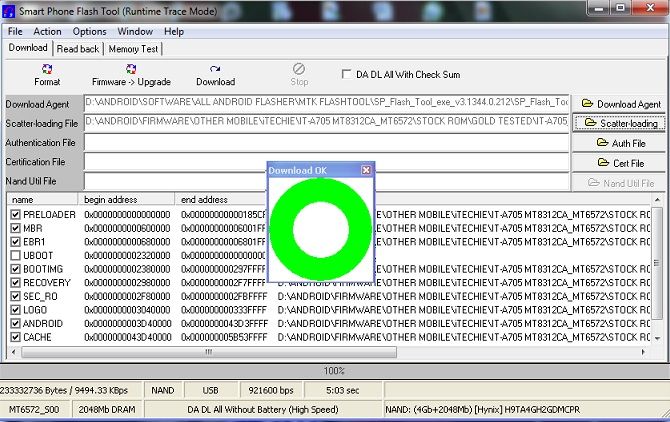Open the Options menu
The height and width of the screenshot is (422, 670).
coord(89,31)
